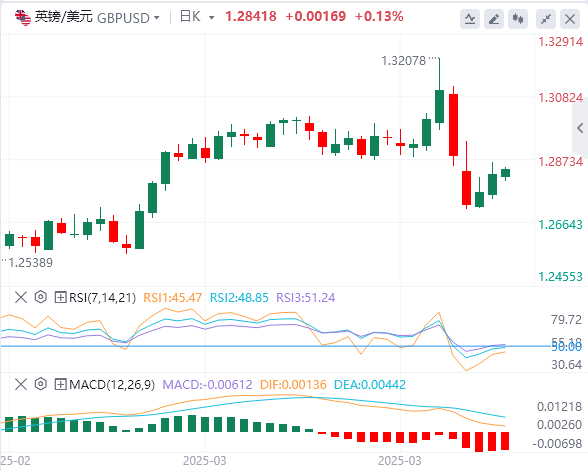
Task: Click the DIF:0.00136 value
Action: tap(293, 384)
